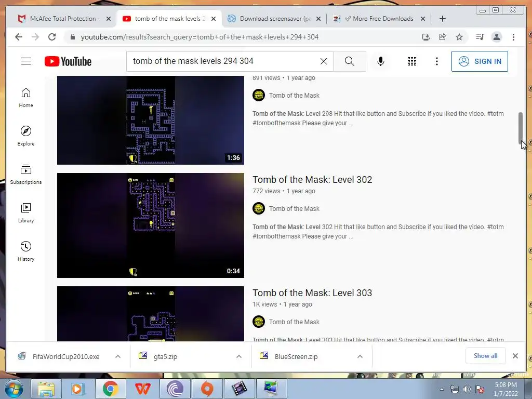Open Chrome from the taskbar

pyautogui.click(x=111, y=389)
